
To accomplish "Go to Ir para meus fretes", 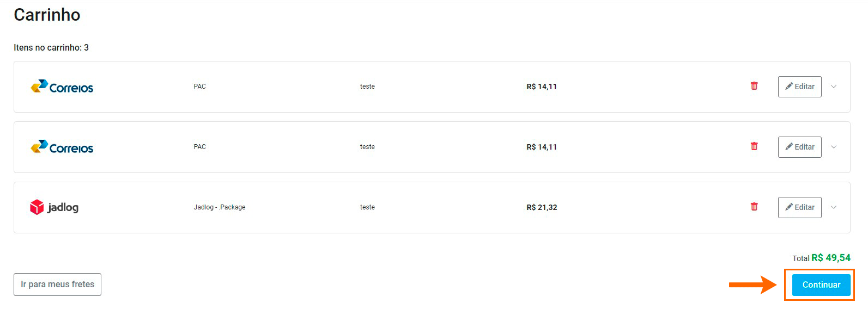I will (57, 285).
